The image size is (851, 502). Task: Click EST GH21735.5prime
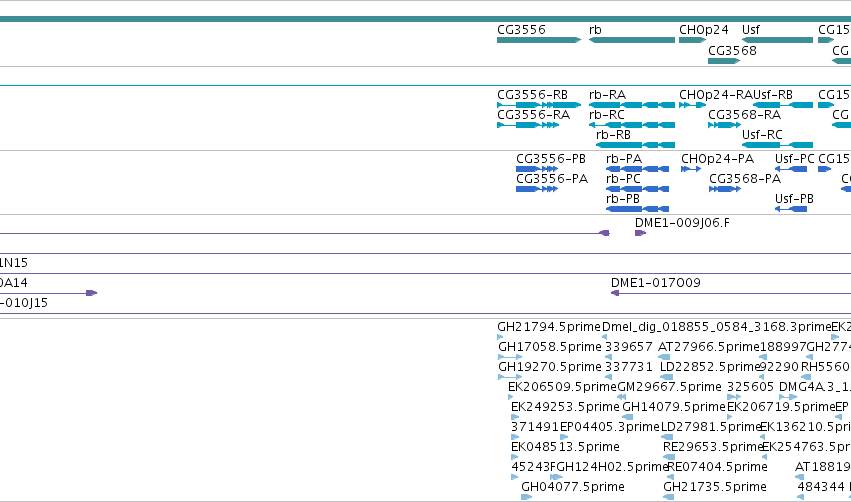669,497
